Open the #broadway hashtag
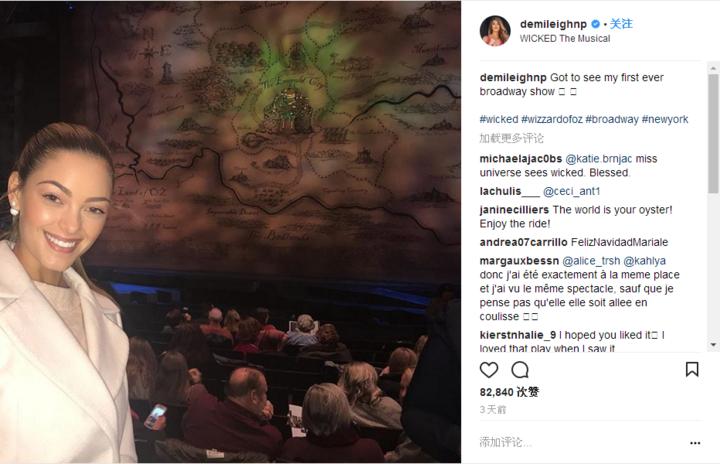Image resolution: width=720 pixels, height=464 pixels. pos(612,119)
